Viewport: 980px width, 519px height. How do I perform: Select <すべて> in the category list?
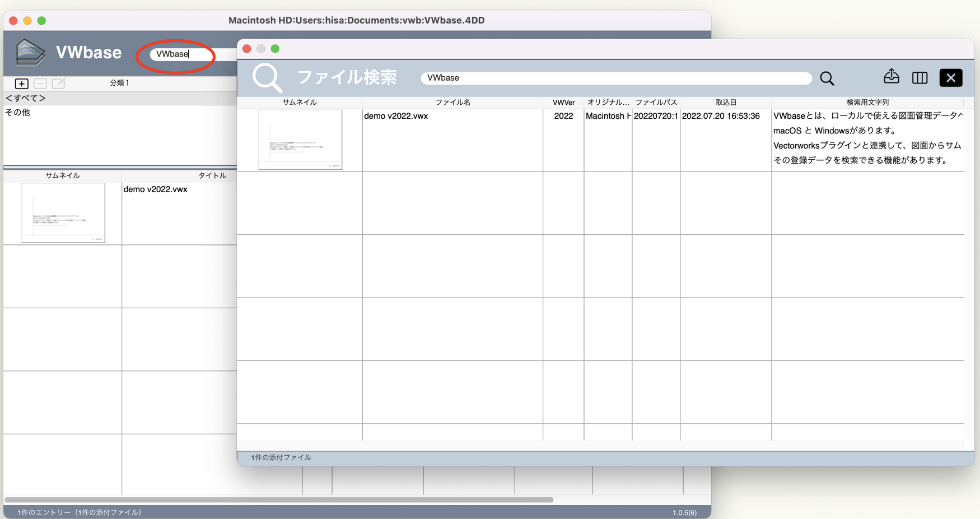pyautogui.click(x=120, y=98)
